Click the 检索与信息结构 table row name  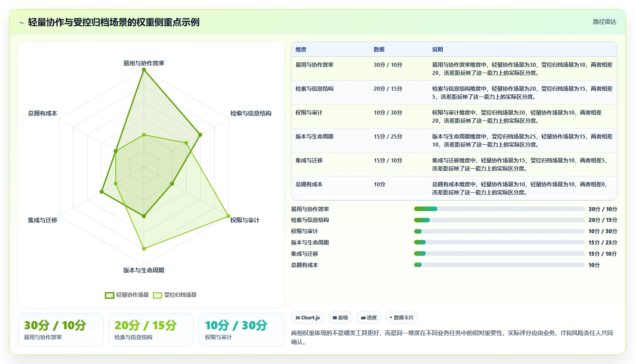[314, 89]
